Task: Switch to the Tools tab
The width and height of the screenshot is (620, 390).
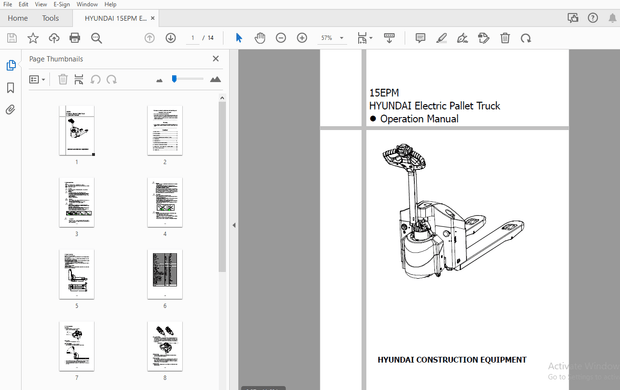Action: 50,18
